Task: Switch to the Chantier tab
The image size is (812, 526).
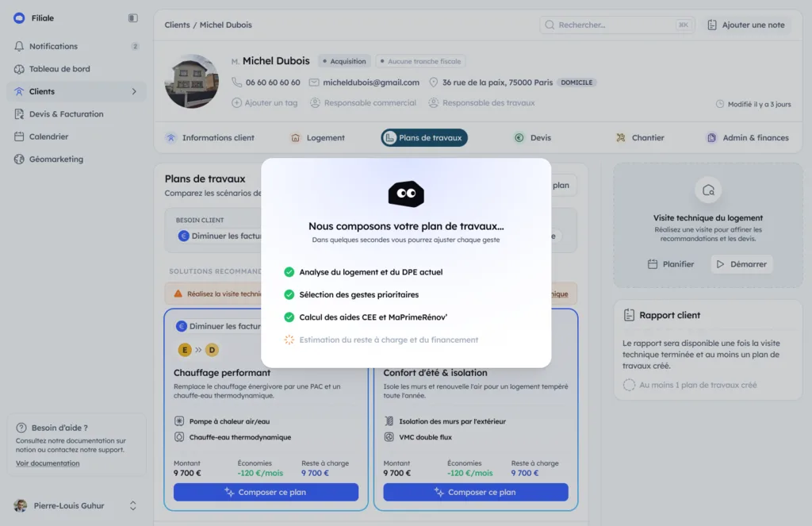Action: (x=640, y=138)
